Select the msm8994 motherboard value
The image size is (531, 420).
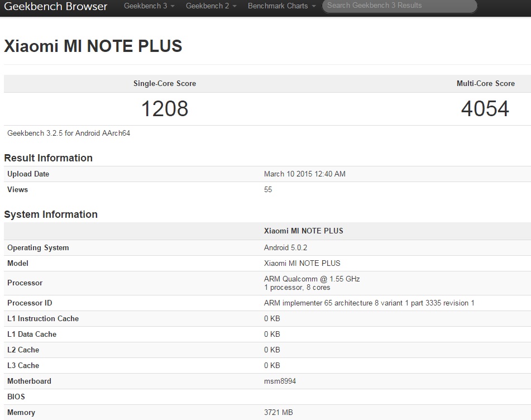tap(280, 381)
